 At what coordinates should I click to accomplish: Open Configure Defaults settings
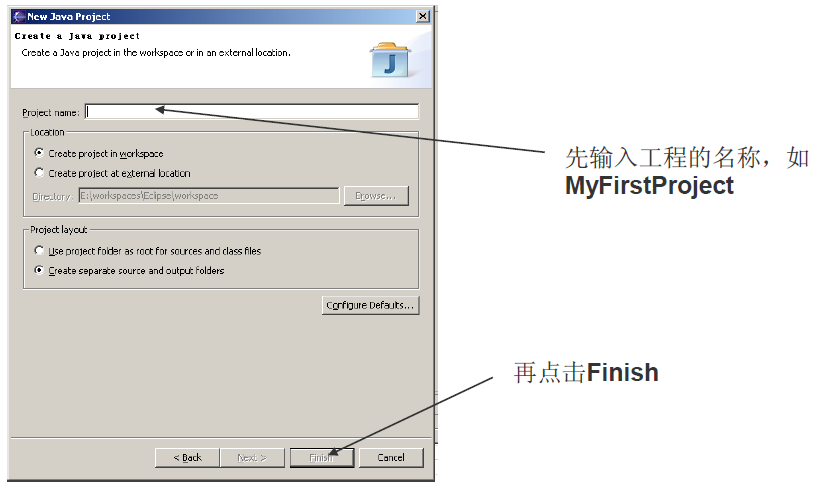click(370, 305)
